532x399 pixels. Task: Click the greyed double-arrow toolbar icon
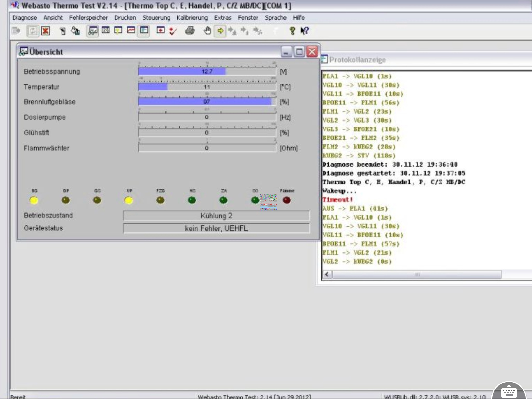pyautogui.click(x=258, y=31)
